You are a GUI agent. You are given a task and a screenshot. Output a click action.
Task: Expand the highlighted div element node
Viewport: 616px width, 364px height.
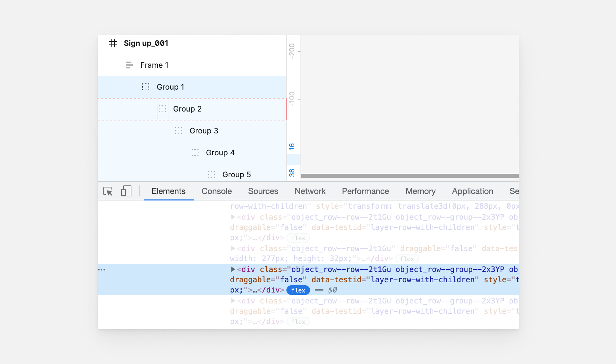tap(233, 269)
